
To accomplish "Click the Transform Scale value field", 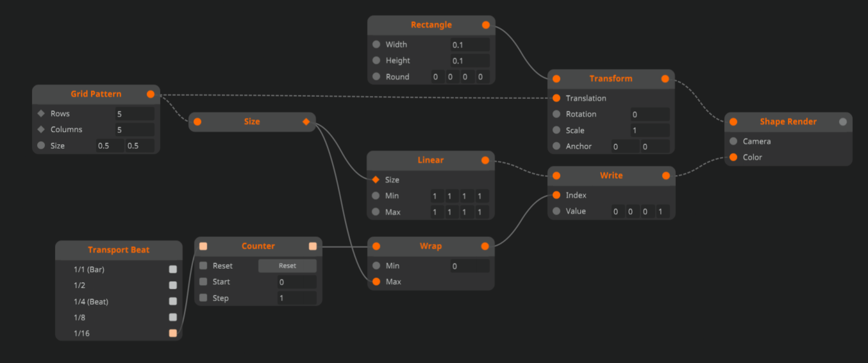I will (649, 130).
